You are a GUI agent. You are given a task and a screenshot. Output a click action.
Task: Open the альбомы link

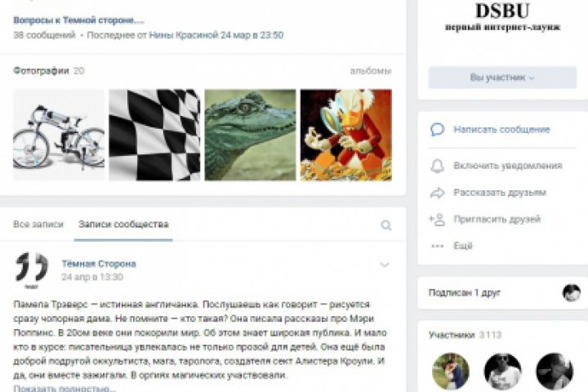[371, 71]
